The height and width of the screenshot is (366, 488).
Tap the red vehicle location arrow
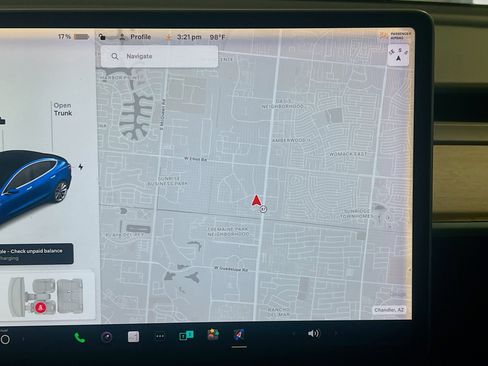click(256, 200)
